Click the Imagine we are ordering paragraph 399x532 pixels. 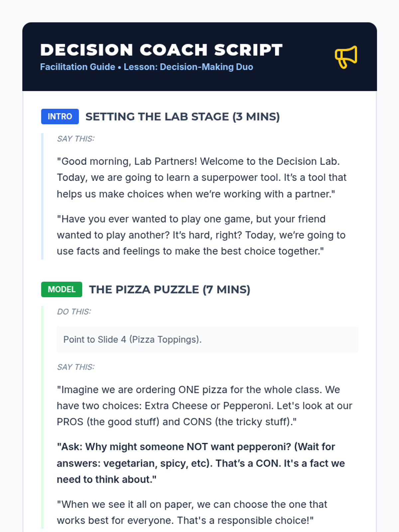[x=204, y=406]
